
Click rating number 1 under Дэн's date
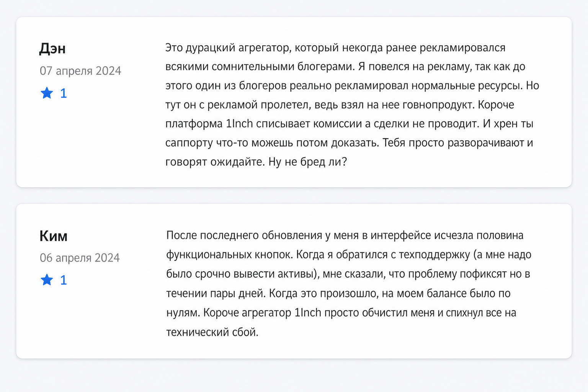pos(64,93)
